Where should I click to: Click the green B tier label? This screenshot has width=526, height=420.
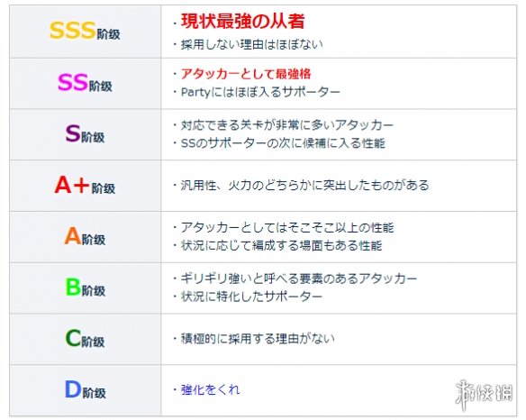tap(86, 288)
